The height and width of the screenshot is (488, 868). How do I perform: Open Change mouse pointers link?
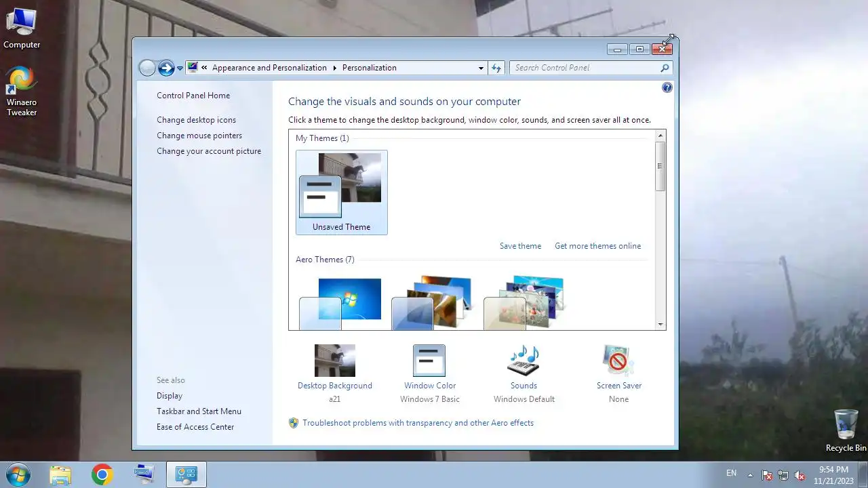coord(199,136)
